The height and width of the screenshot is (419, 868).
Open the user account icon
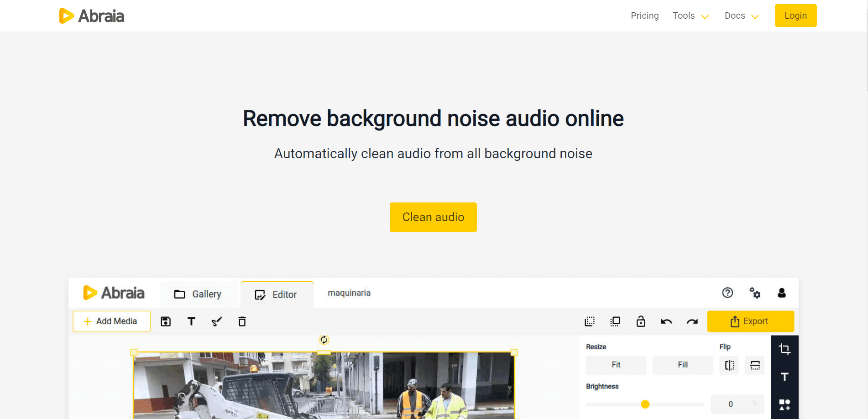(x=782, y=293)
